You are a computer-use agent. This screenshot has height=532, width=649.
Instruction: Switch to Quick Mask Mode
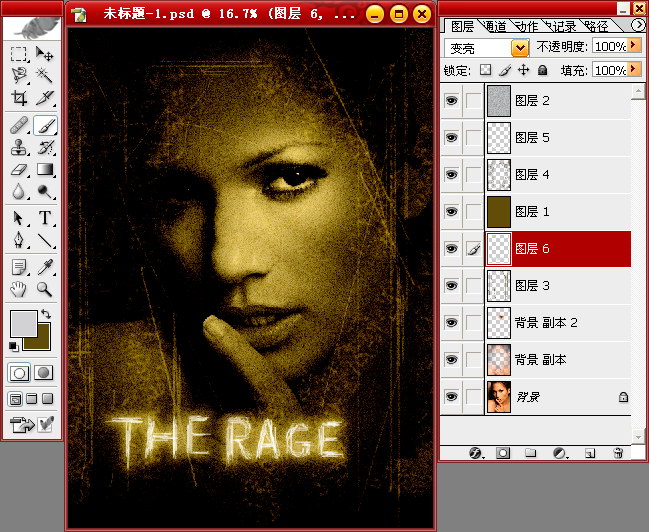(43, 373)
